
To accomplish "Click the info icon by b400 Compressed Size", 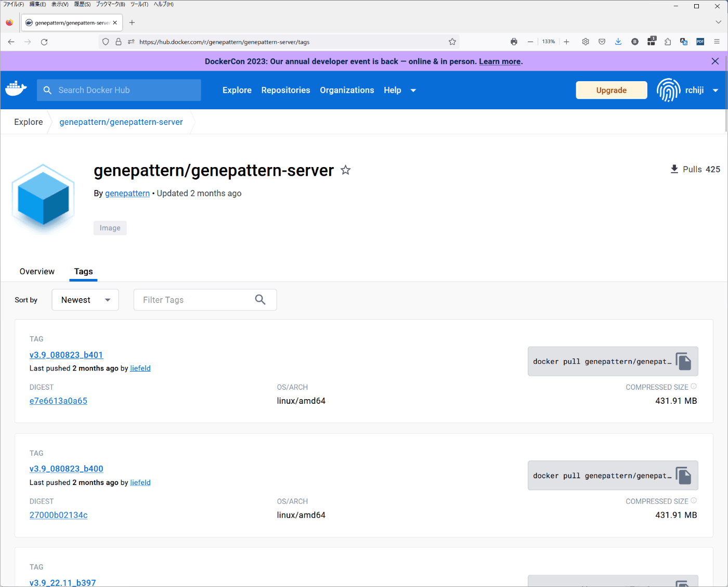I will click(x=694, y=501).
